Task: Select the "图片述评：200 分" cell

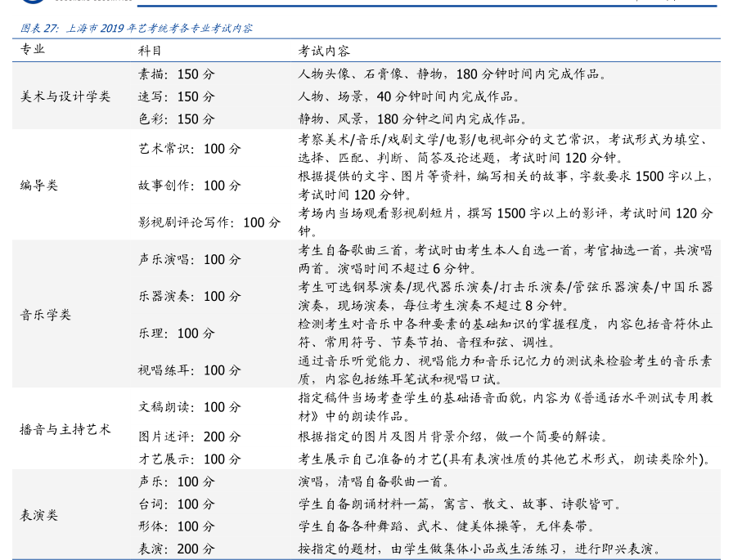Action: pyautogui.click(x=190, y=437)
